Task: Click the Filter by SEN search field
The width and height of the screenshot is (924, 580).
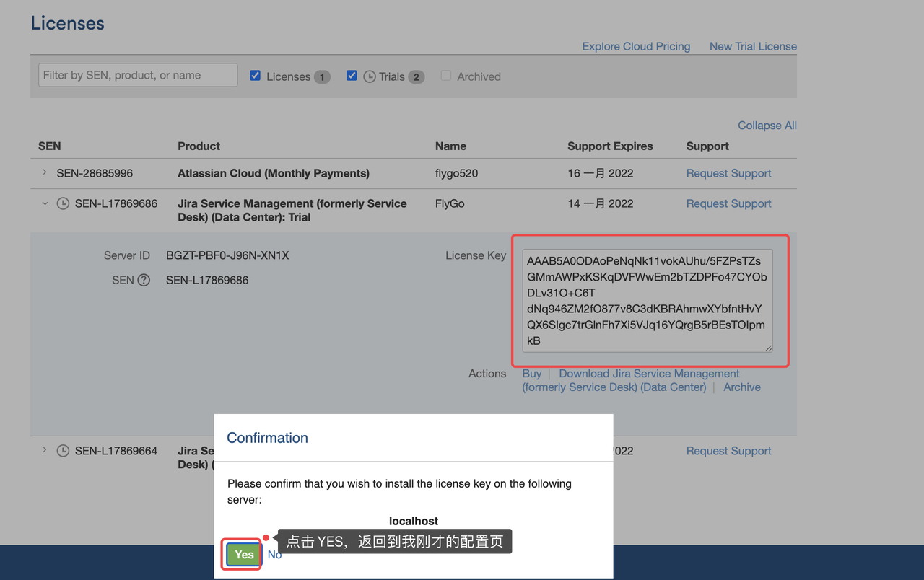Action: point(138,75)
